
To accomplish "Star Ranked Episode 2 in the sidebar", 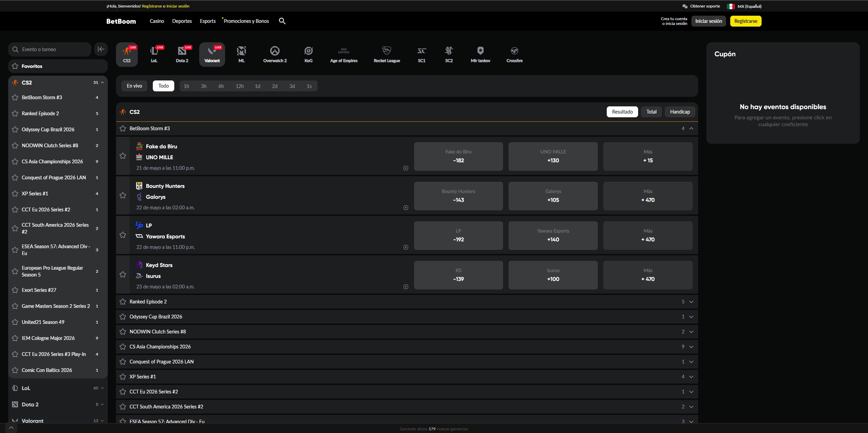I will [x=15, y=113].
